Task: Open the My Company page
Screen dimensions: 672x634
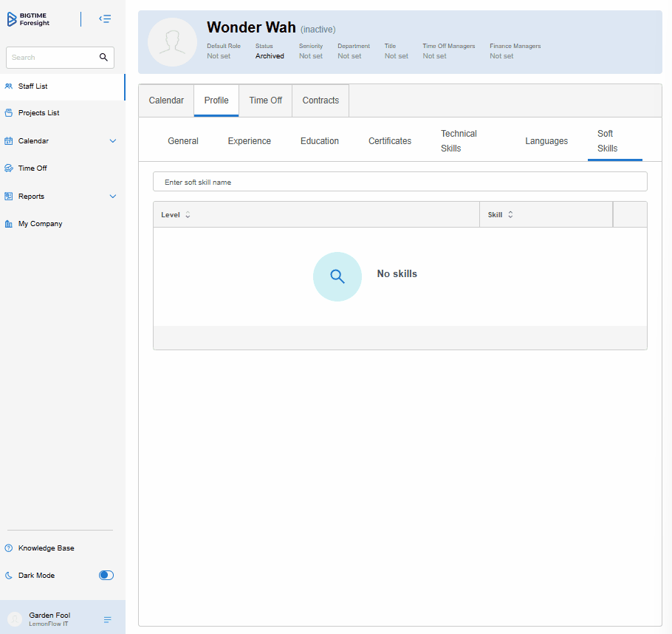Action: (x=63, y=223)
